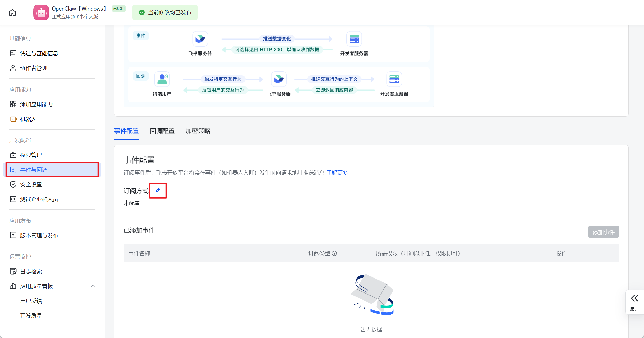Screen dimensions: 644x338
Task: Collapse the 应用质量看板 chevron
Action: 93,286
